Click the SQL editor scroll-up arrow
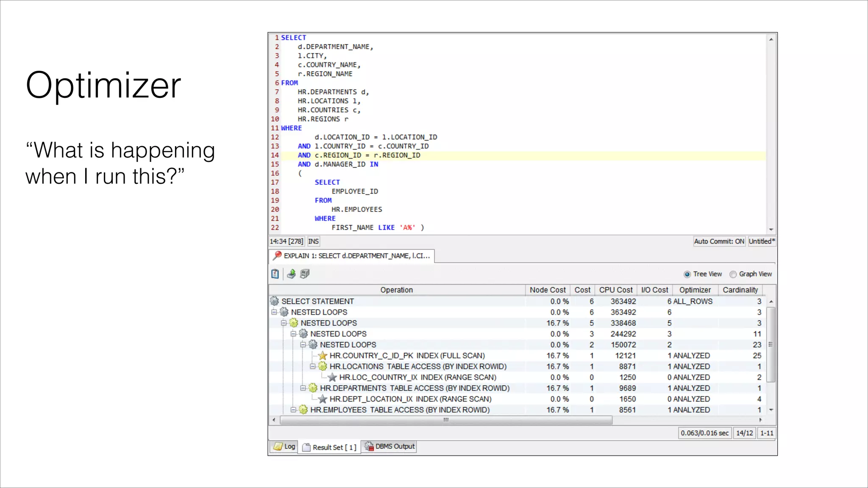This screenshot has height=488, width=868. (771, 39)
